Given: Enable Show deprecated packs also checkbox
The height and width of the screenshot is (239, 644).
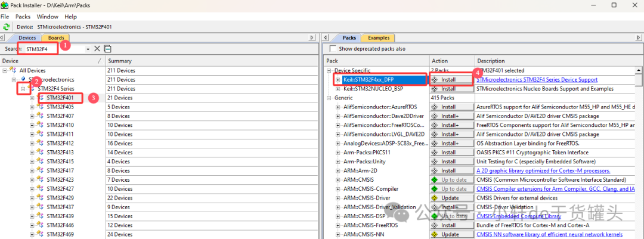Looking at the screenshot, I should [x=333, y=48].
